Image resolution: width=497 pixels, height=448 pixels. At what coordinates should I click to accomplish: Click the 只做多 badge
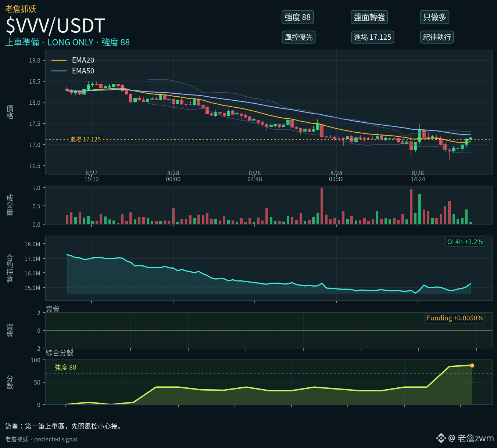point(435,17)
